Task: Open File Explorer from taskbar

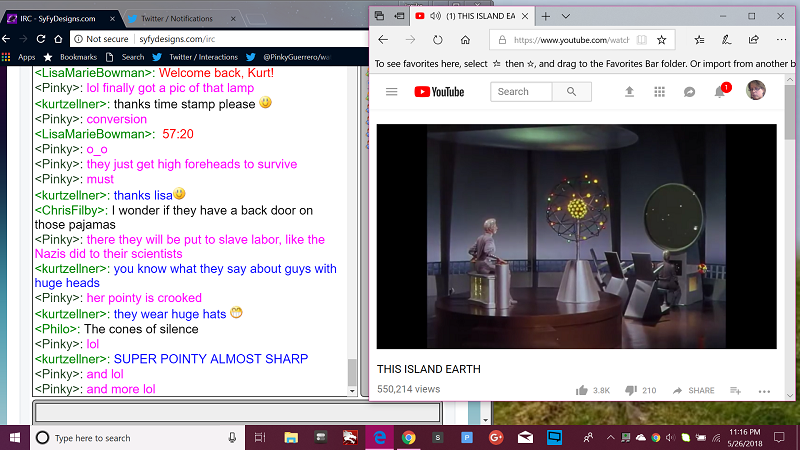Action: coord(291,438)
